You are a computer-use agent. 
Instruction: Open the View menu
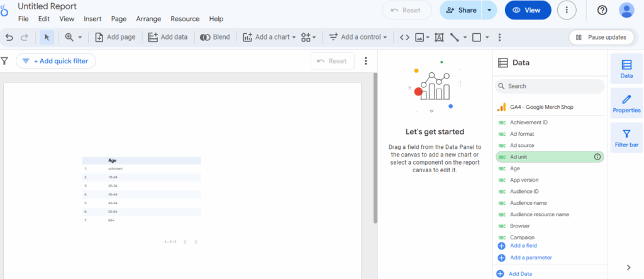[67, 19]
